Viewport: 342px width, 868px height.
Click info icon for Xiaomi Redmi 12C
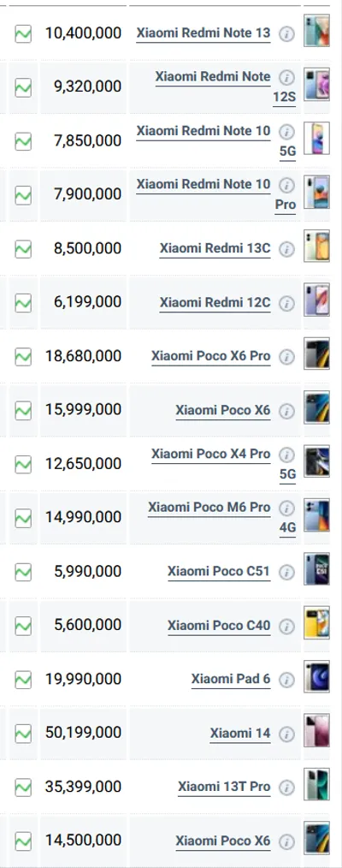[x=286, y=303]
